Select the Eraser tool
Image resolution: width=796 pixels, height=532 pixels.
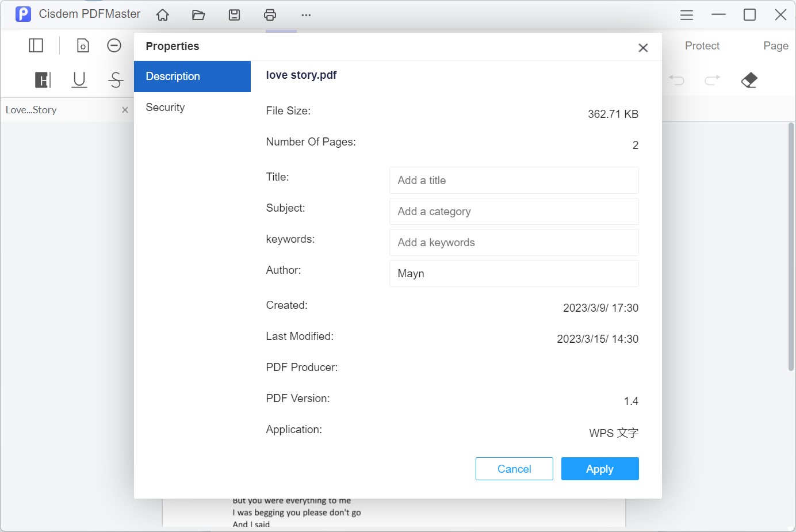tap(749, 81)
